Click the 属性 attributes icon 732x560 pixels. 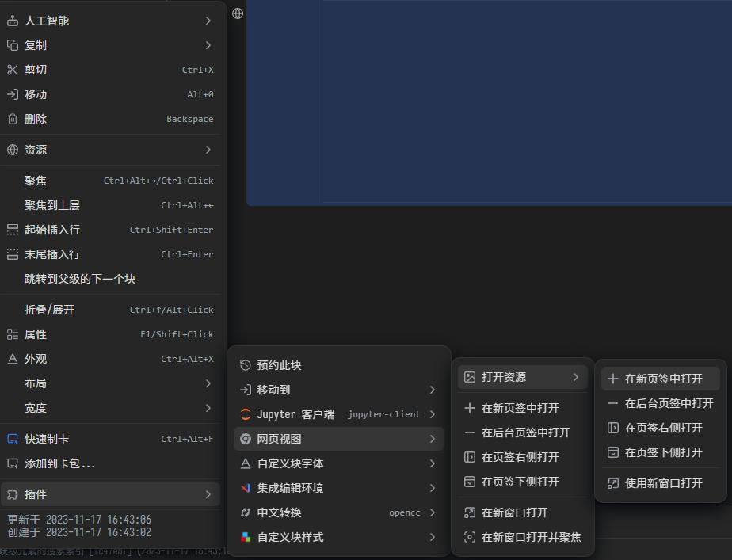click(x=11, y=333)
